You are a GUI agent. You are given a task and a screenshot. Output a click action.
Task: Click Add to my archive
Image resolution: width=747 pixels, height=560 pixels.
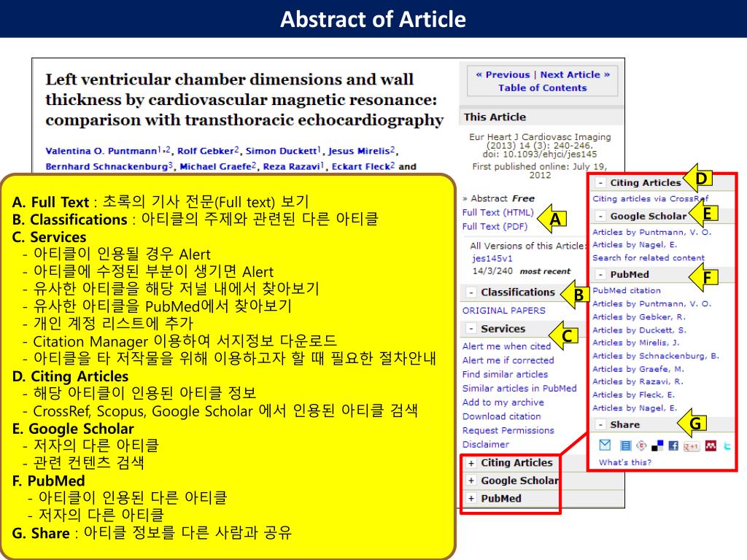point(503,402)
